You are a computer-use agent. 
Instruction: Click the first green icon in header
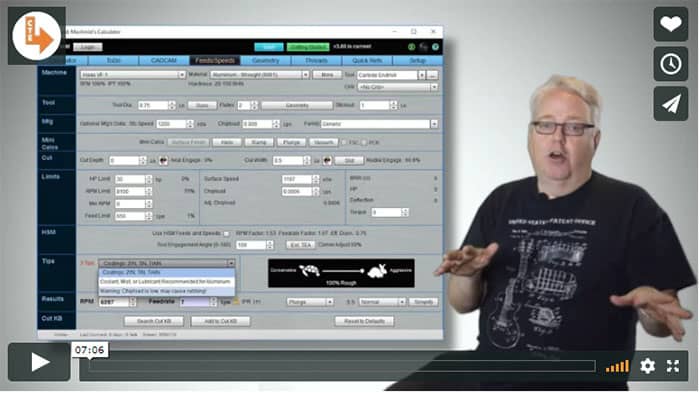(411, 46)
